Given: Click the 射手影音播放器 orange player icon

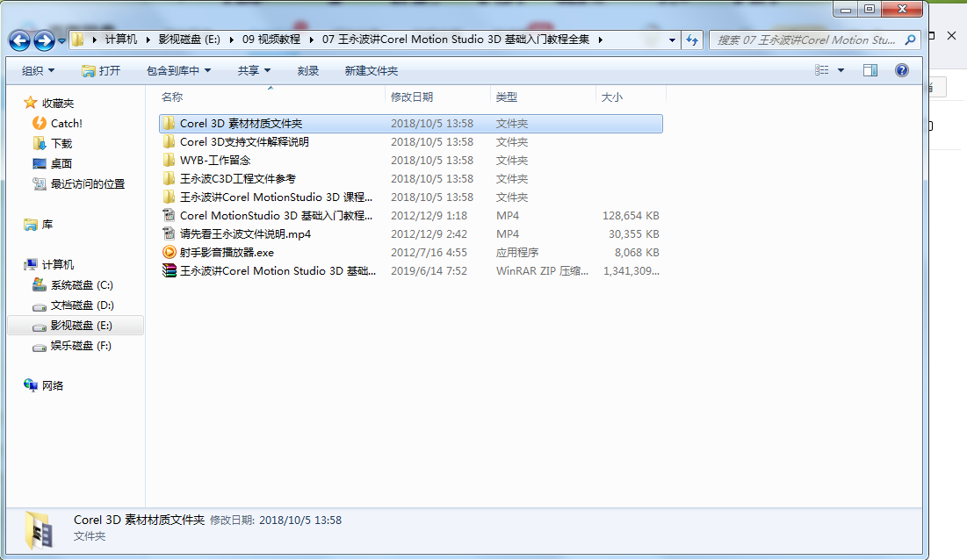Looking at the screenshot, I should point(169,252).
